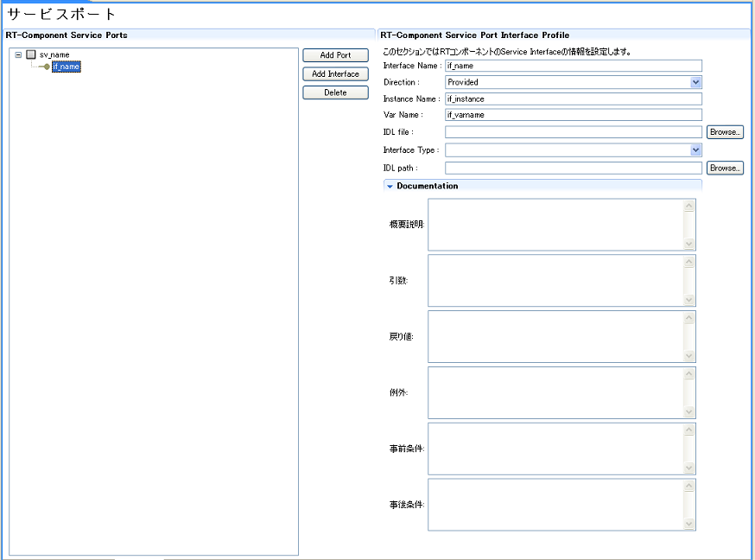
Task: Focus the Var Name field
Action: [x=574, y=115]
